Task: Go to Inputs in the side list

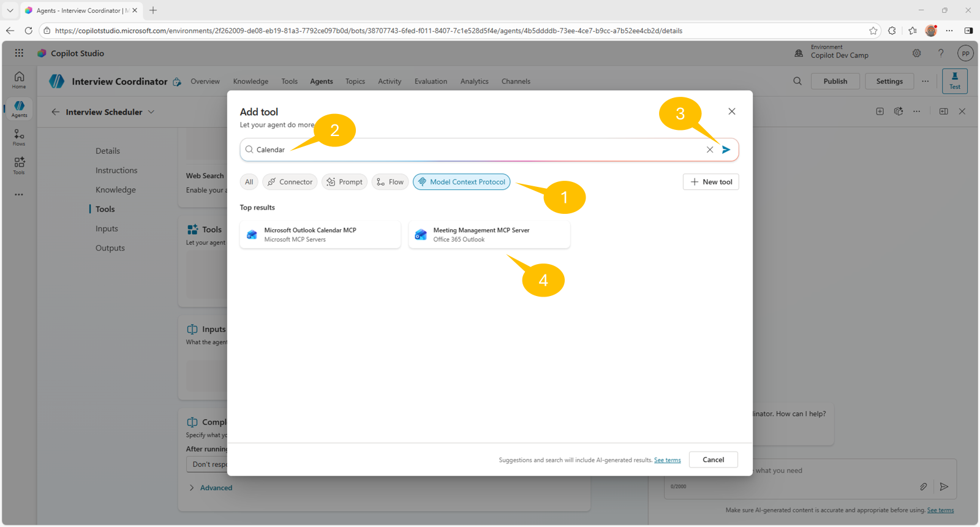Action: (x=107, y=229)
